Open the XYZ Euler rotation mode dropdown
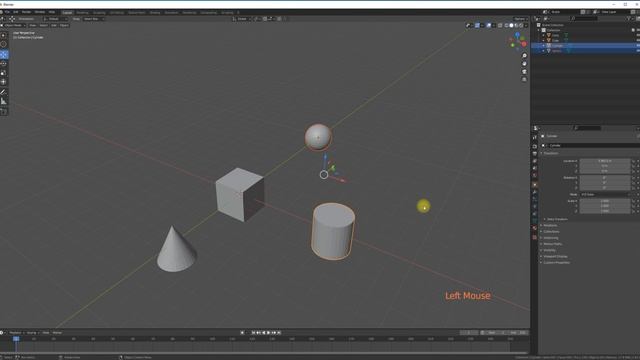This screenshot has height=360, width=640. tap(605, 195)
